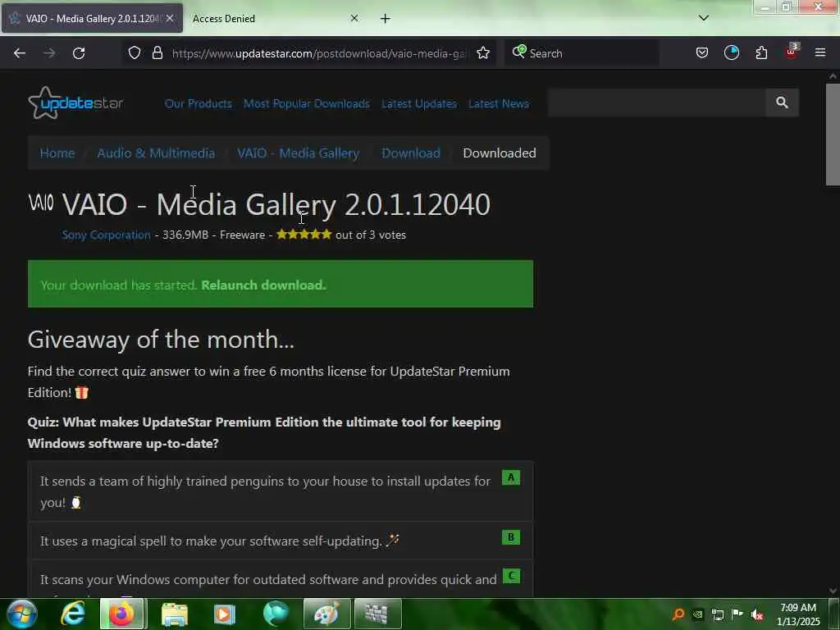Choose quiz answer A about penguins
Viewport: 840px width, 630px height.
(x=281, y=491)
